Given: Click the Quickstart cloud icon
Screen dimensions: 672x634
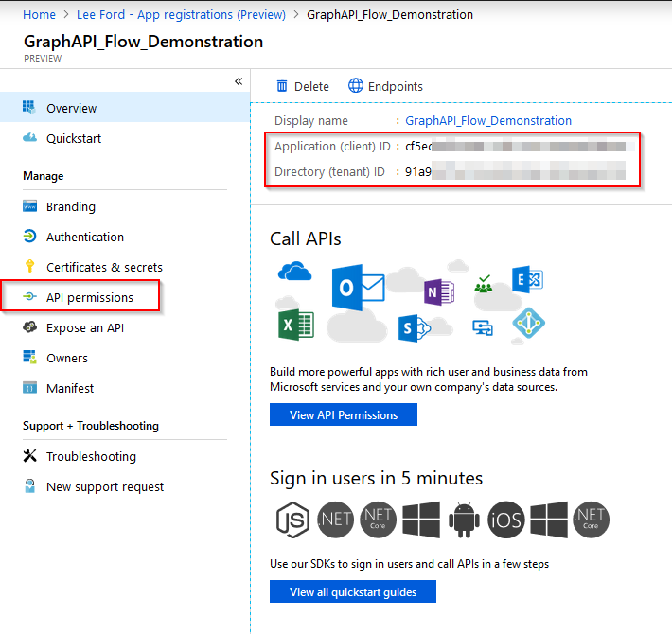Looking at the screenshot, I should 29,137.
